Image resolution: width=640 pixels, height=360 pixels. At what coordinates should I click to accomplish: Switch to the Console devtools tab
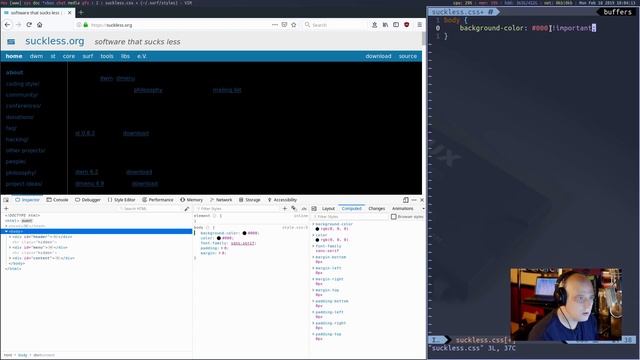coord(57,200)
